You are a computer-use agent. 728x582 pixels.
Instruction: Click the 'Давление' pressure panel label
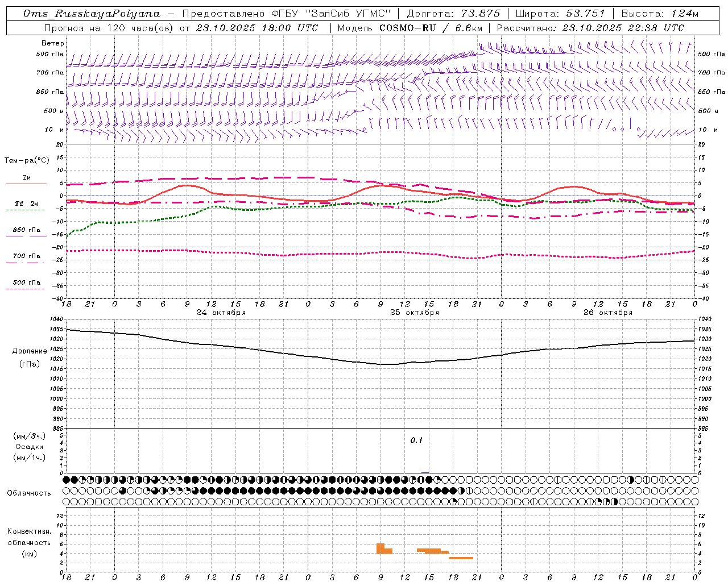pos(30,351)
